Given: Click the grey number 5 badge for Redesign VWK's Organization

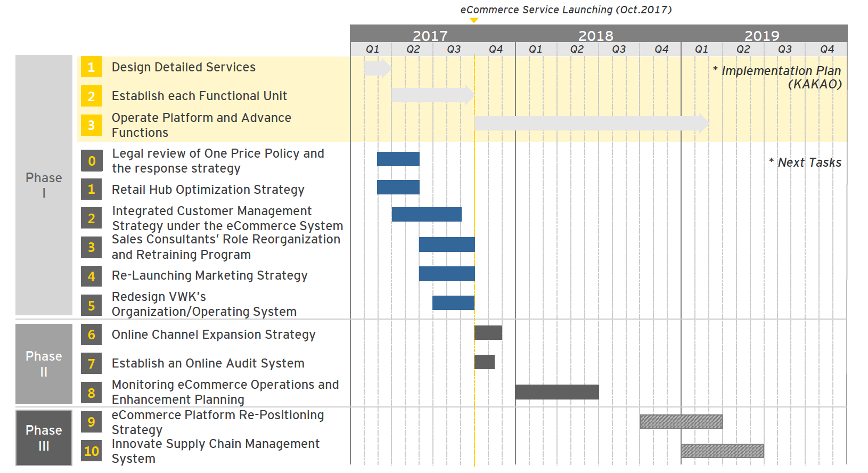Looking at the screenshot, I should [x=91, y=306].
